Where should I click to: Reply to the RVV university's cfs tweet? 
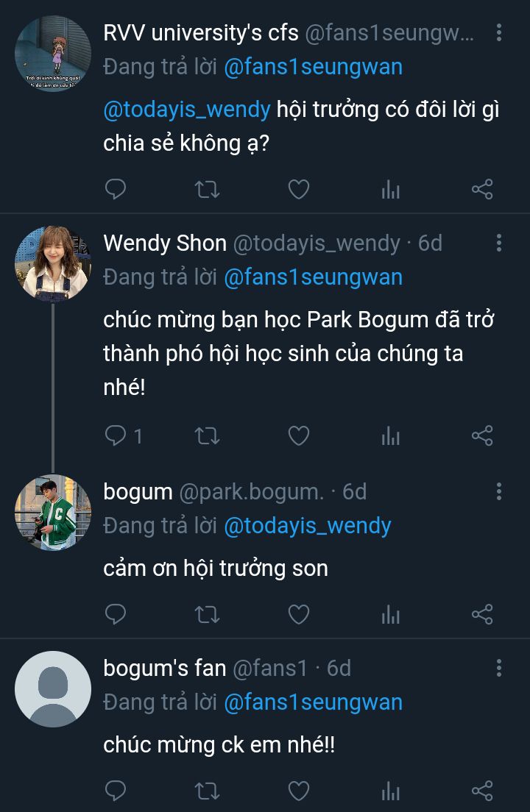click(x=116, y=190)
